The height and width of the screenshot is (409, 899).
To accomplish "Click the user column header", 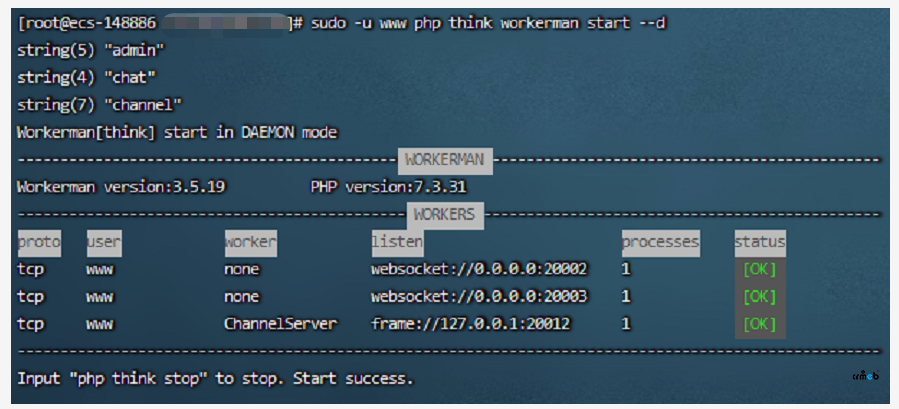I will click(x=103, y=242).
